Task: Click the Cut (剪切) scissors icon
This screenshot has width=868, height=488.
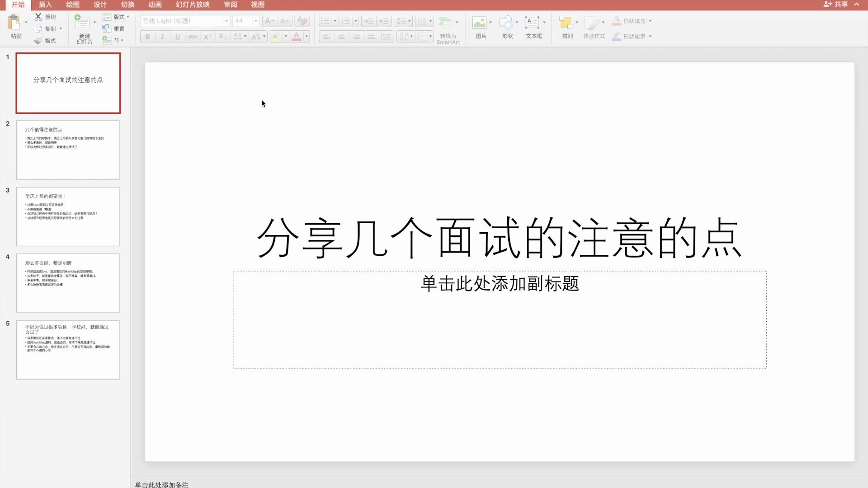Action: click(38, 17)
